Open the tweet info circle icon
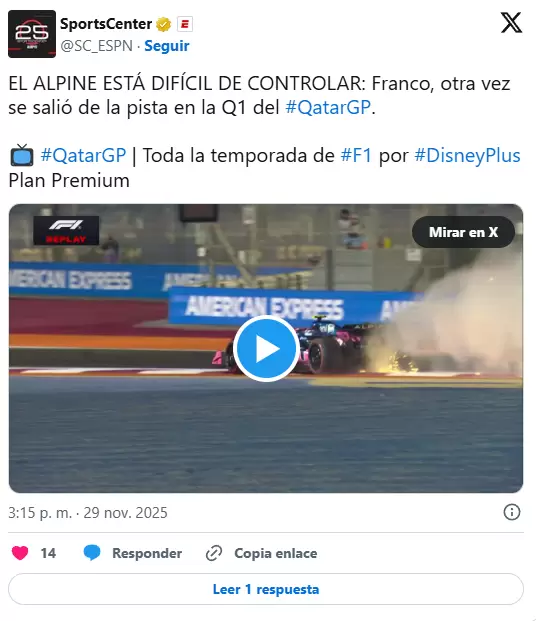 (511, 512)
